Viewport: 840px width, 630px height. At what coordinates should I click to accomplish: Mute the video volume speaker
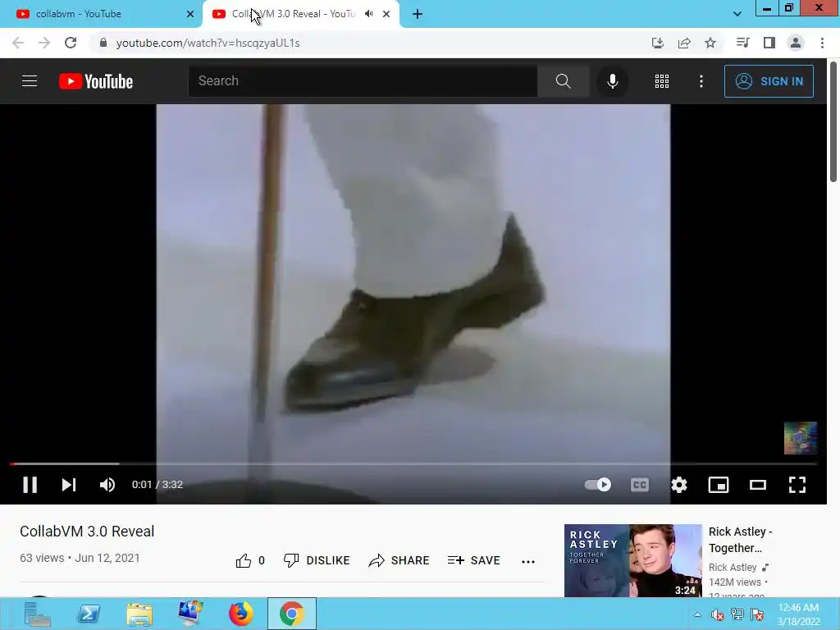(x=107, y=485)
